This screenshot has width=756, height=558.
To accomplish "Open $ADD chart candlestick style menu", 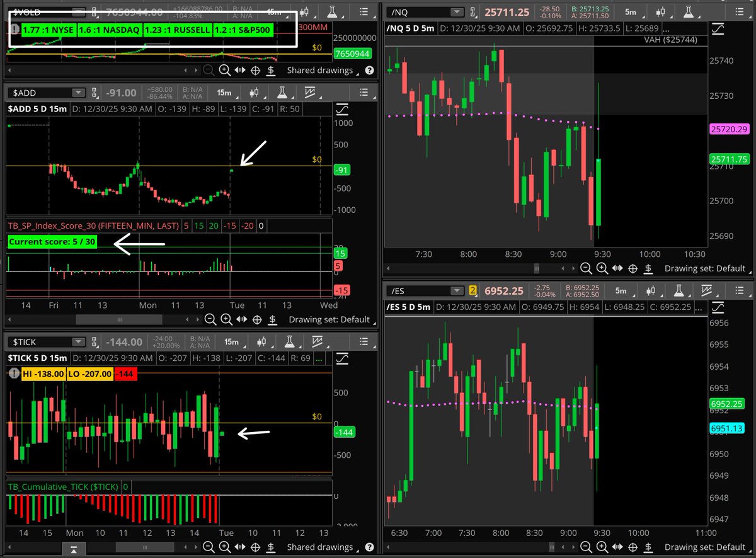I will point(255,93).
